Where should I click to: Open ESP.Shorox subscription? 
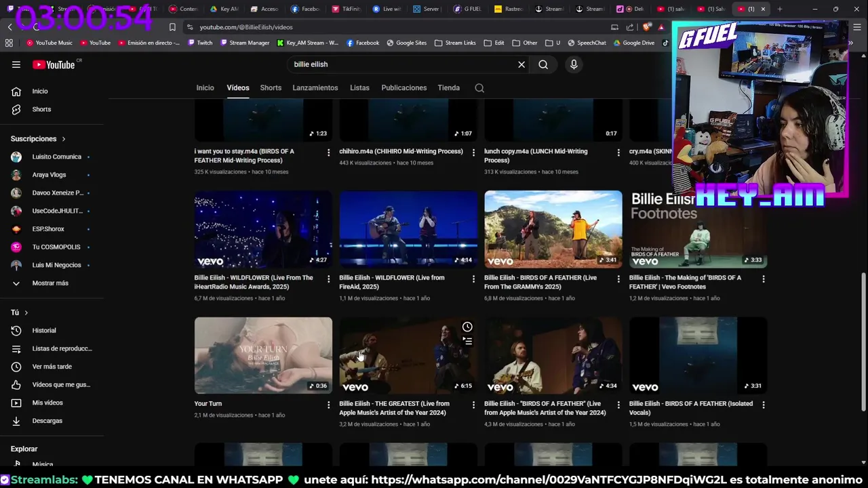pos(48,229)
